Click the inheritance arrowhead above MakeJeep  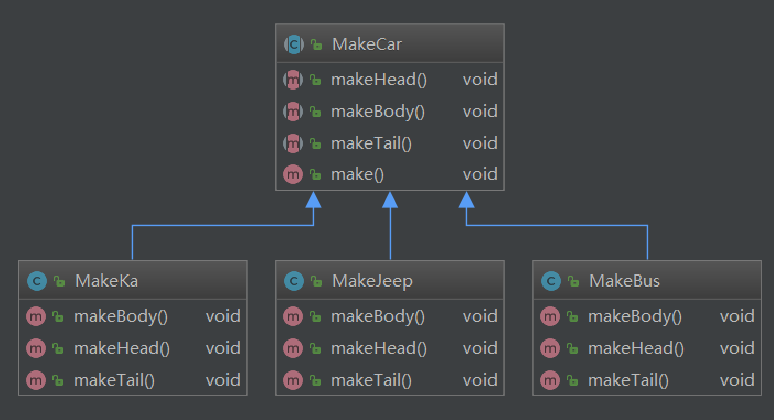390,201
